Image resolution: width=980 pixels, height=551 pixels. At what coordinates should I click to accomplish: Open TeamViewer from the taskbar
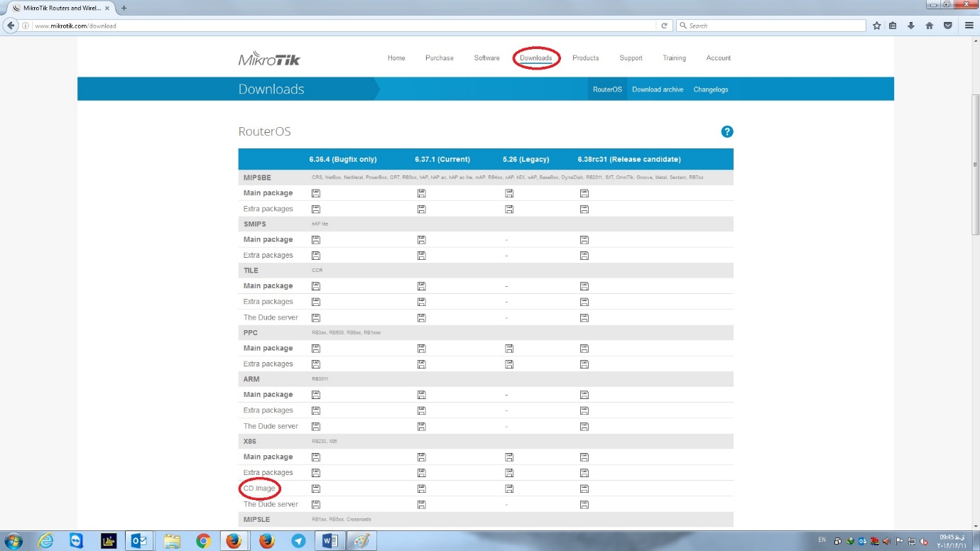[77, 540]
